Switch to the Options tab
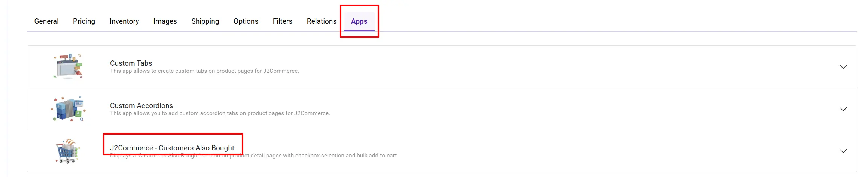Image resolution: width=868 pixels, height=177 pixels. (246, 21)
